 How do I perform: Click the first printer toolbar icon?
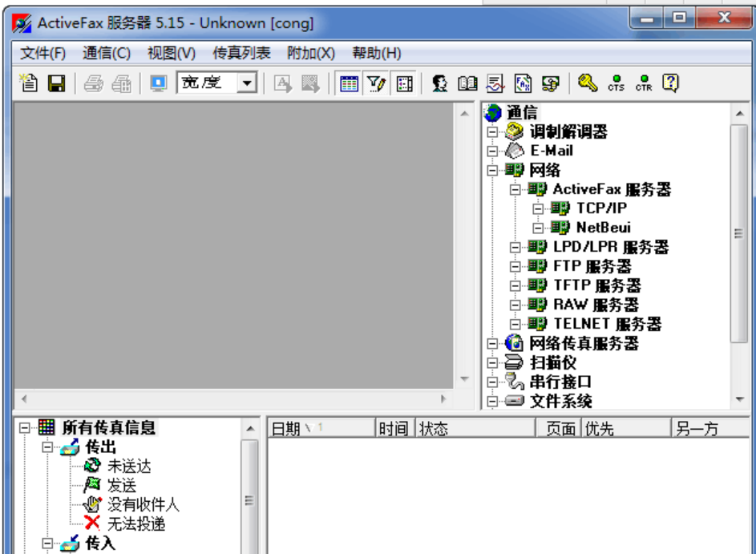pyautogui.click(x=94, y=83)
